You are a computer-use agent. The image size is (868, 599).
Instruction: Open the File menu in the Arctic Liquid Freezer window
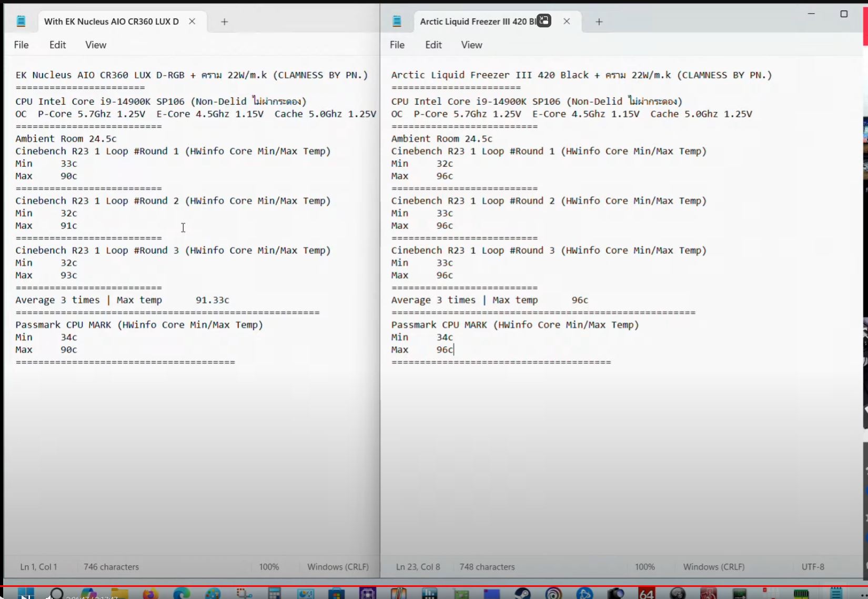(397, 45)
